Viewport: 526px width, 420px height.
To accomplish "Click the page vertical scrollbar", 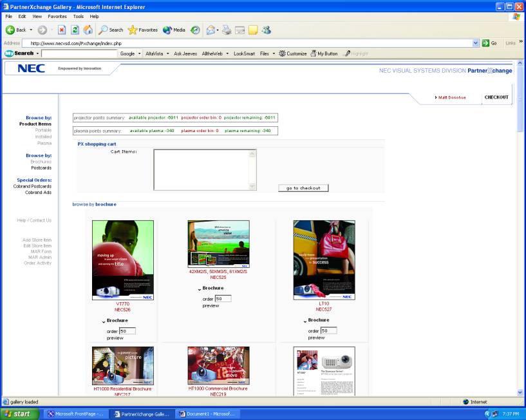I will tap(520, 228).
